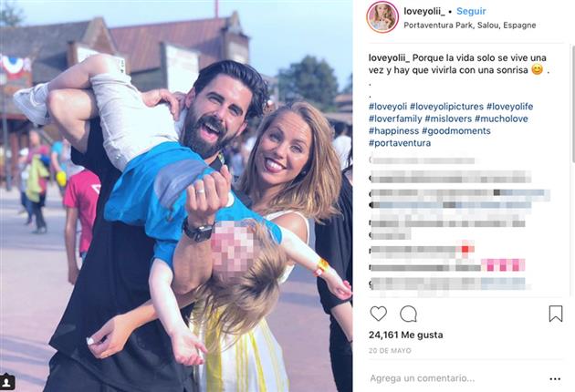Open the #loveyolife hashtag
575x392 pixels.
[x=509, y=107]
